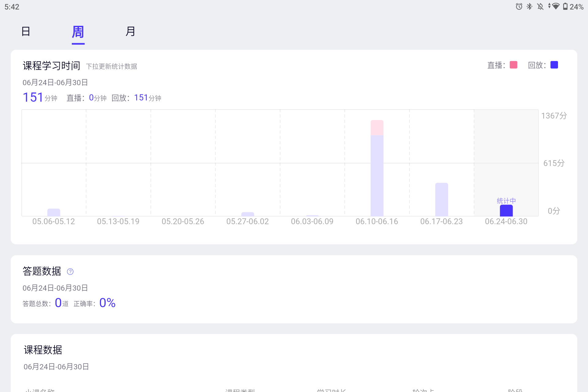Image resolution: width=588 pixels, height=392 pixels.
Task: Switch to the 月 (month) tab
Action: (130, 31)
